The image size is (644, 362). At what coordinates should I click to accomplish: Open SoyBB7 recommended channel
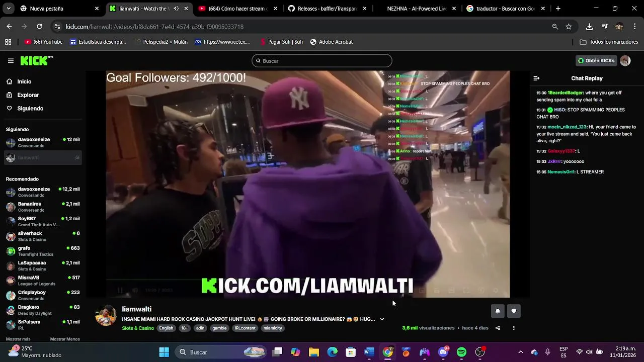click(x=43, y=222)
